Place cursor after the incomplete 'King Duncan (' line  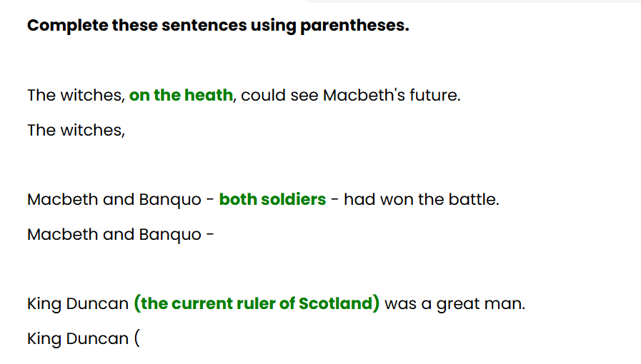[141, 339]
